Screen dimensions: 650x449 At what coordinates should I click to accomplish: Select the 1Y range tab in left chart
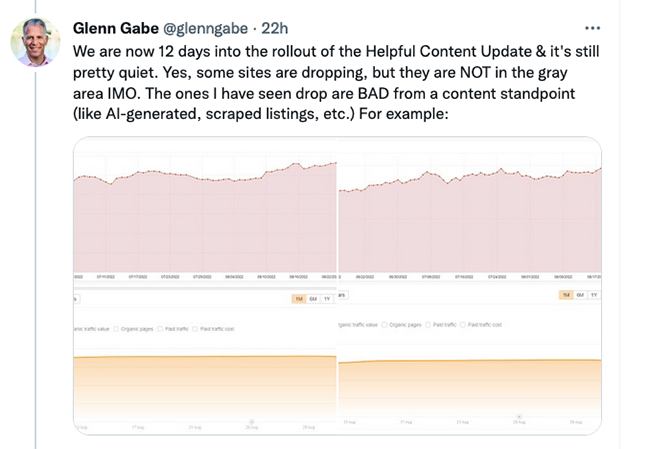coord(327,299)
